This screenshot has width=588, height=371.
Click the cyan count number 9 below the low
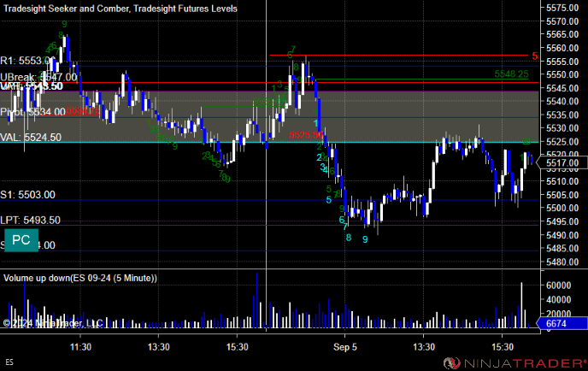pos(365,239)
